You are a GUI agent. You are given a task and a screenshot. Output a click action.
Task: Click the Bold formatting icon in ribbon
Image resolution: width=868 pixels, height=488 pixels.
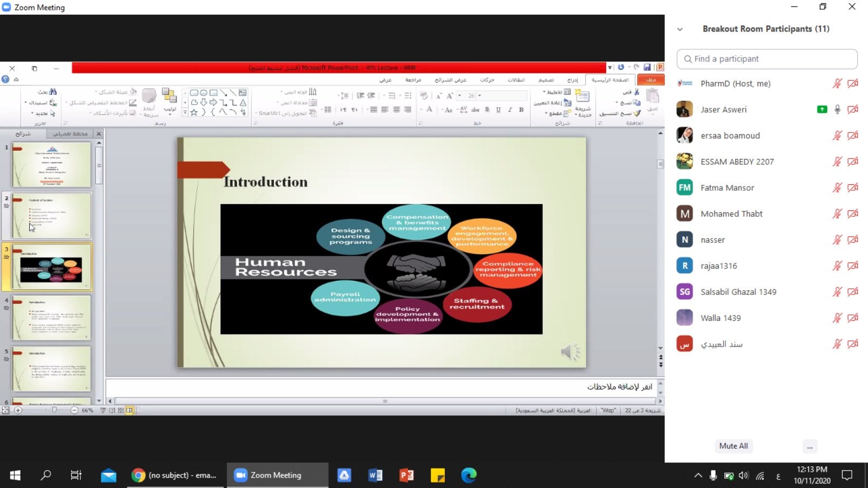coord(521,110)
